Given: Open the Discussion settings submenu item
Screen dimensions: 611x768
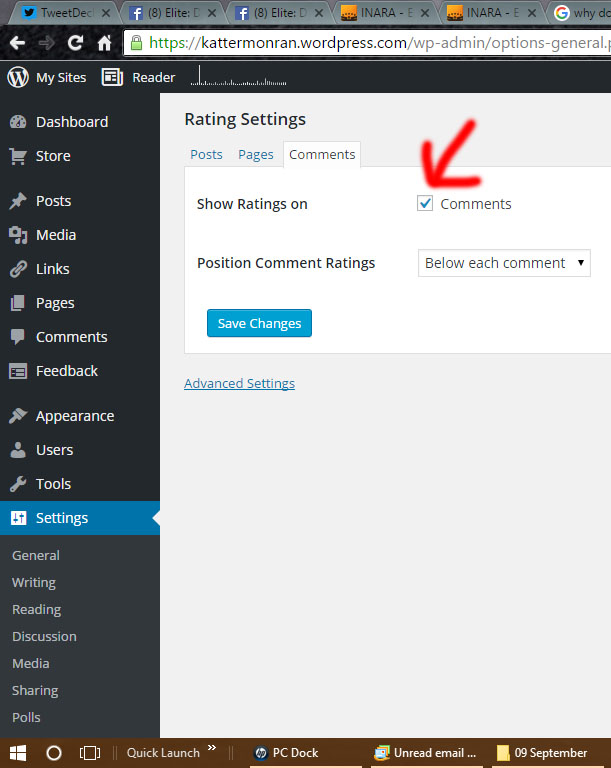Looking at the screenshot, I should tap(44, 636).
